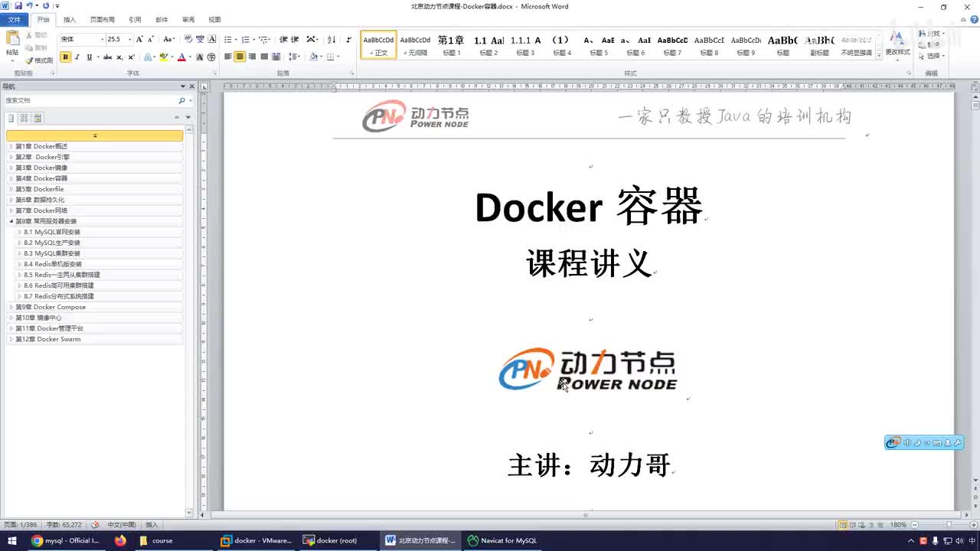
Task: Open the 更改样式 Change Styles button
Action: pyautogui.click(x=897, y=44)
